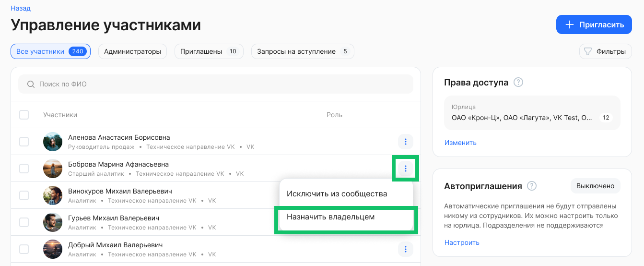Click avatar of Боброва Марина Афанасьевна
The image size is (644, 266).
point(53,169)
